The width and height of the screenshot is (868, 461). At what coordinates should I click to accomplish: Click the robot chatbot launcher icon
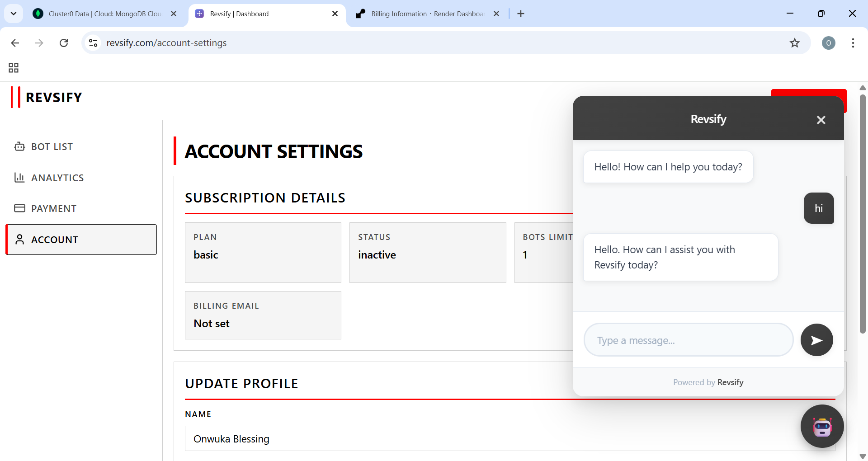[x=822, y=426]
